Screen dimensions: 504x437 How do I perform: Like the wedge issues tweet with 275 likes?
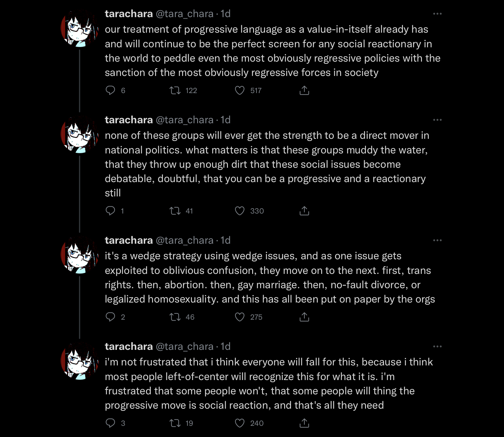[240, 317]
